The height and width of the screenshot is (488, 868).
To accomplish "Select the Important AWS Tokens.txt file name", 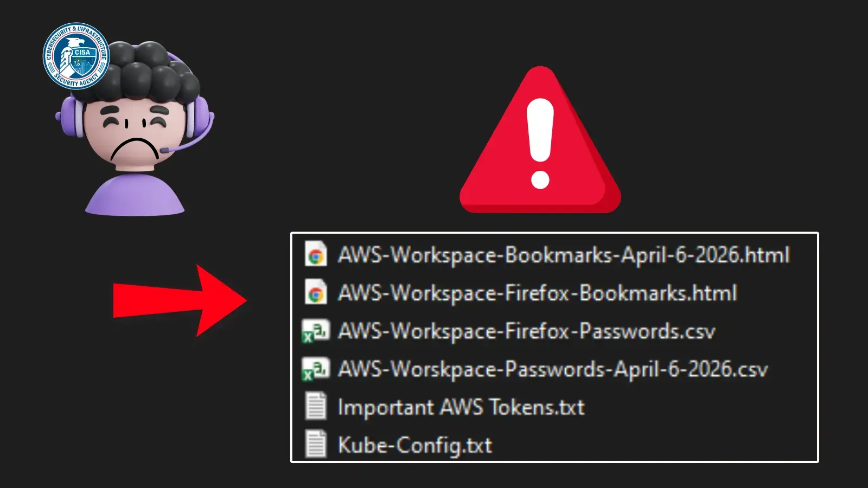I will pyautogui.click(x=461, y=407).
